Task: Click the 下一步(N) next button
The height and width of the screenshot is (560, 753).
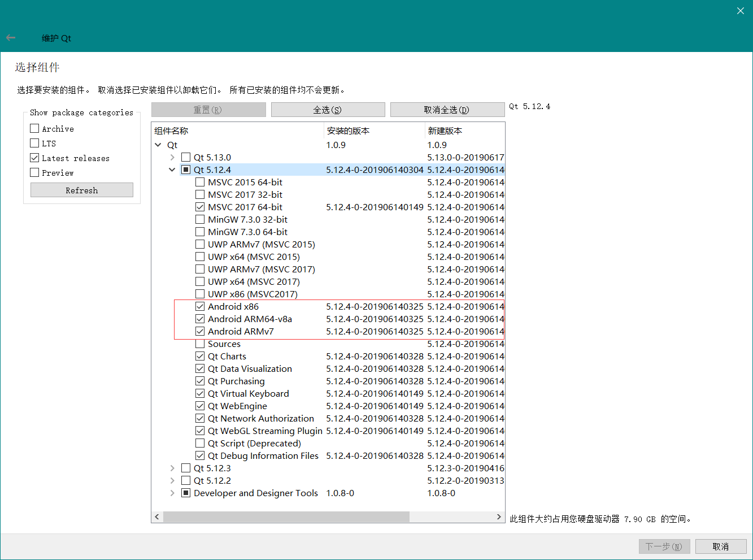Action: [664, 546]
